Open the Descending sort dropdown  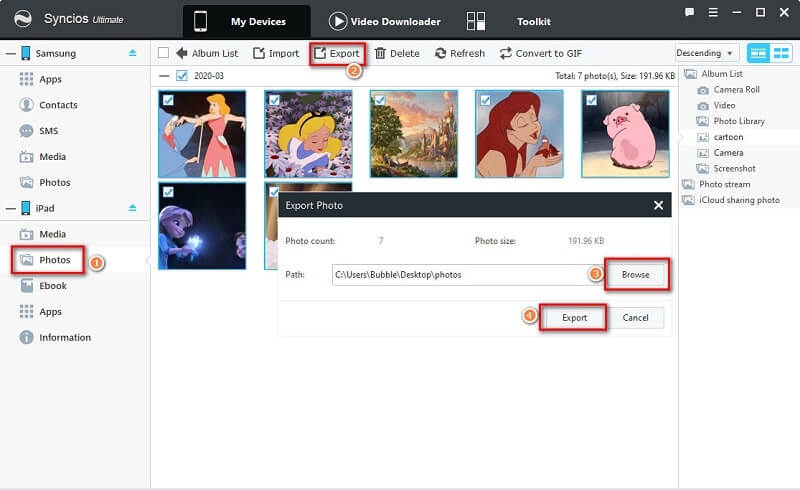(x=706, y=53)
